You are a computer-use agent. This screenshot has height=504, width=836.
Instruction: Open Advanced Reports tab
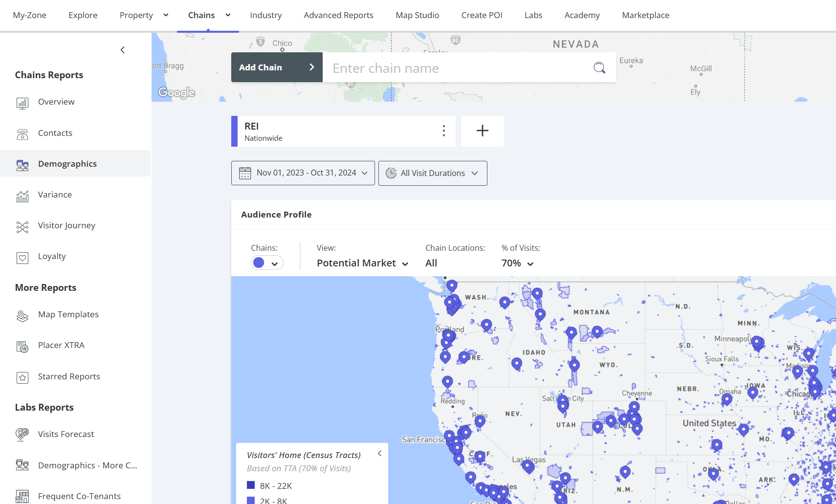point(338,15)
